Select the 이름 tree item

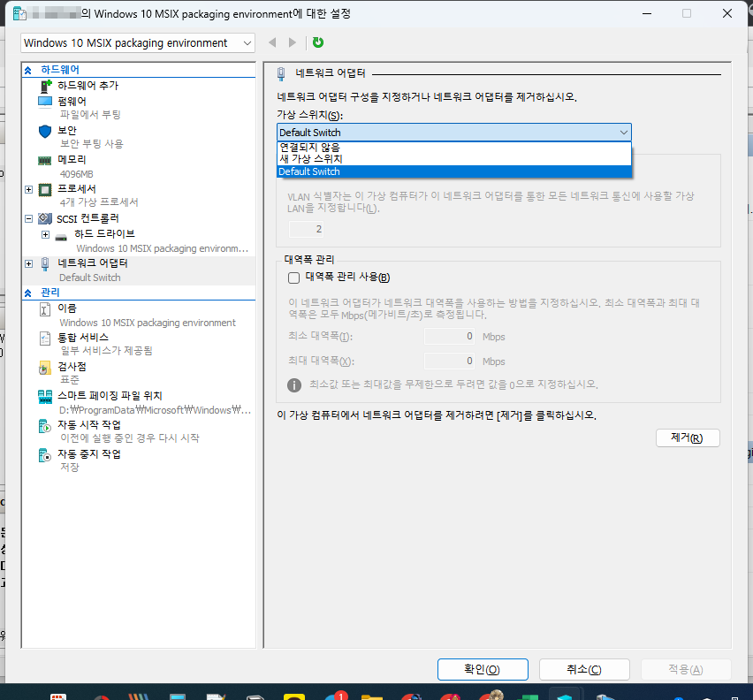pos(67,308)
